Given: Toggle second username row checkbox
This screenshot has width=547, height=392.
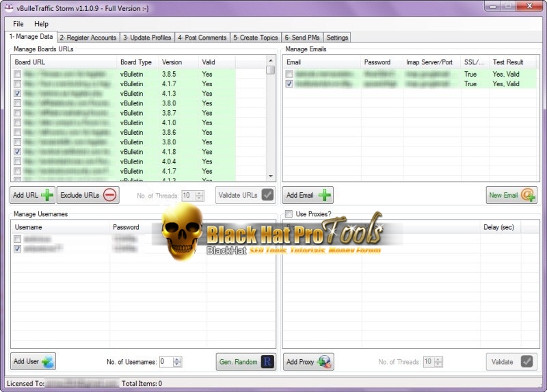Looking at the screenshot, I should tap(18, 248).
